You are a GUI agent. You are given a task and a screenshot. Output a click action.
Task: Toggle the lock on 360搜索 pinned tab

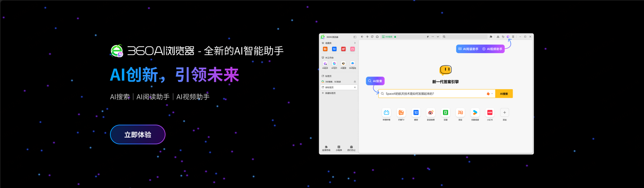355,82
